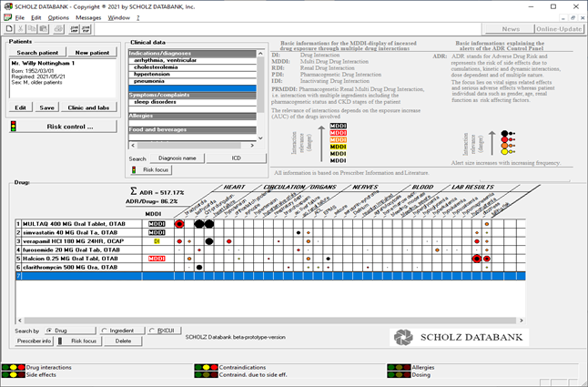This screenshot has height=387, width=588.
Task: Select the 'cholesterolemia' diagnosis row
Action: tap(192, 67)
